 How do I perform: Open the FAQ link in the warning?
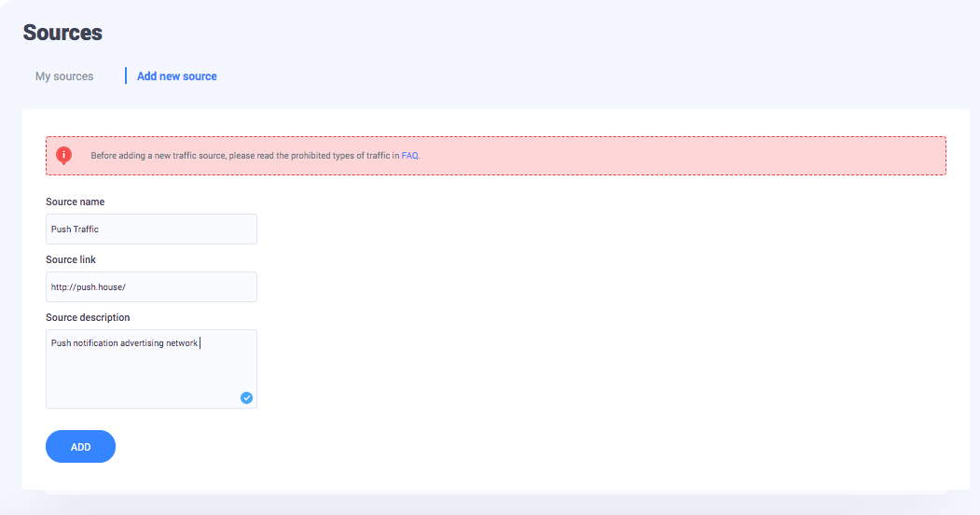point(410,156)
